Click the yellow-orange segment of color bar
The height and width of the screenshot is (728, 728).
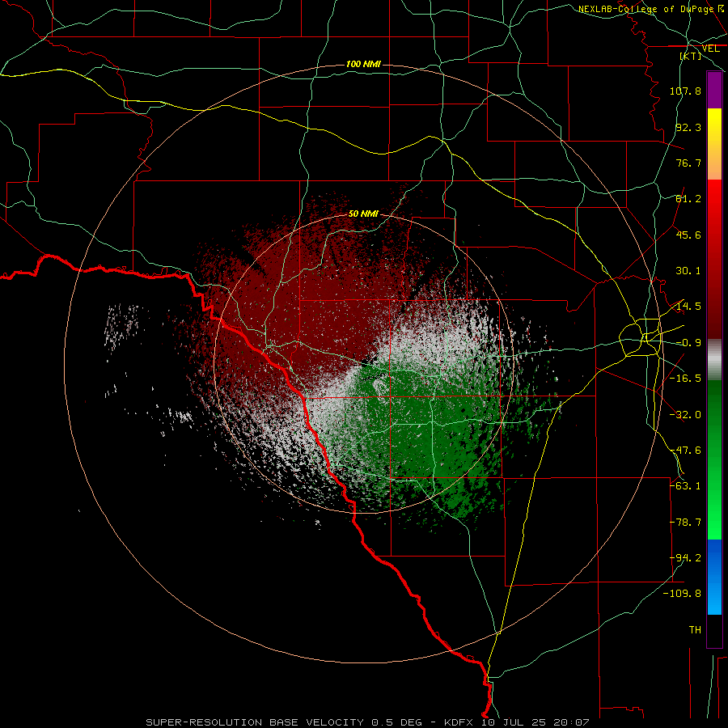[714, 144]
